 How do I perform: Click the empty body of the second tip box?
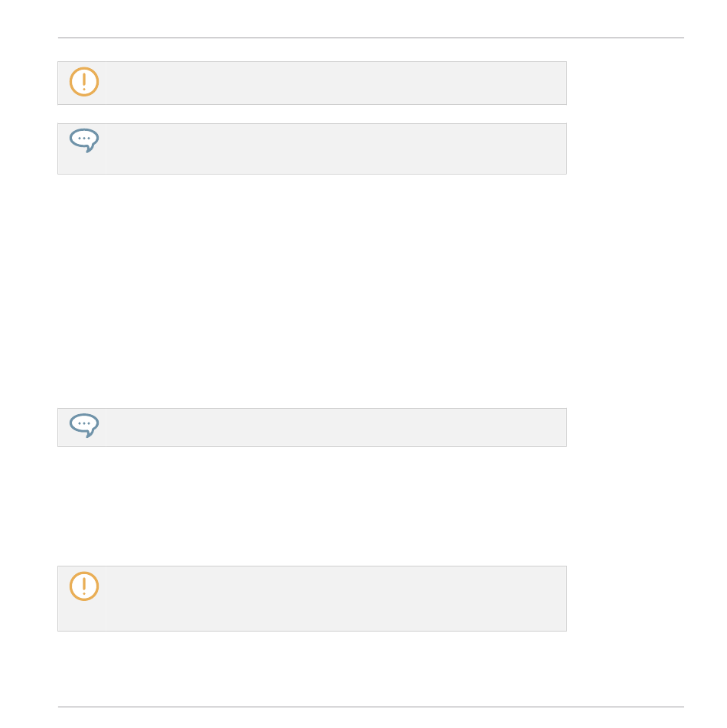click(335, 149)
